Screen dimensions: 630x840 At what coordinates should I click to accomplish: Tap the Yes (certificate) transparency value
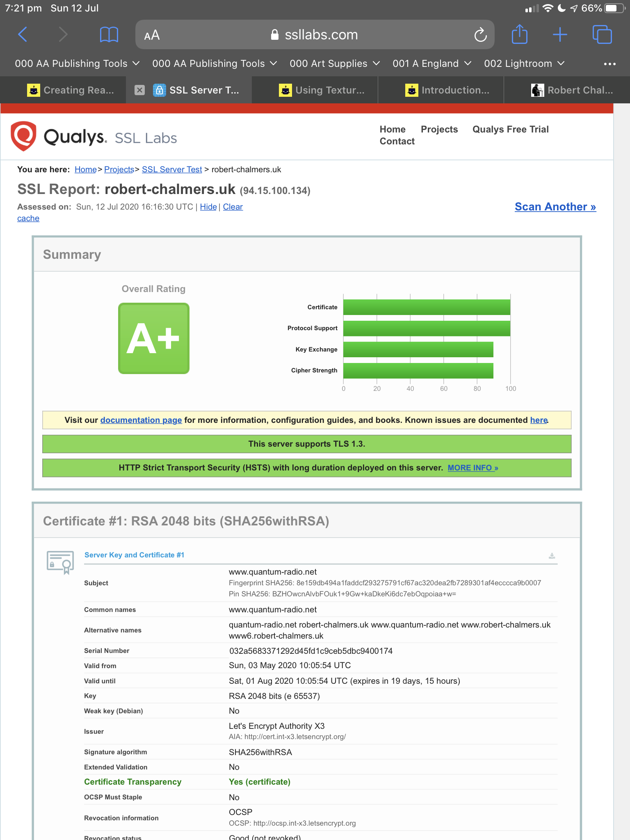(260, 782)
